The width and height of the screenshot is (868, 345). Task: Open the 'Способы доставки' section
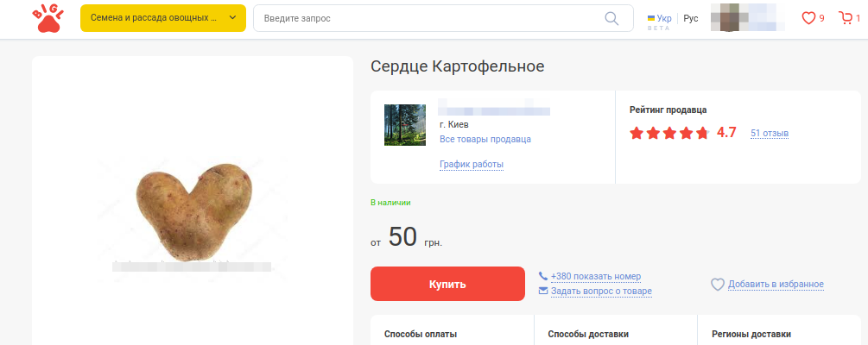point(588,334)
